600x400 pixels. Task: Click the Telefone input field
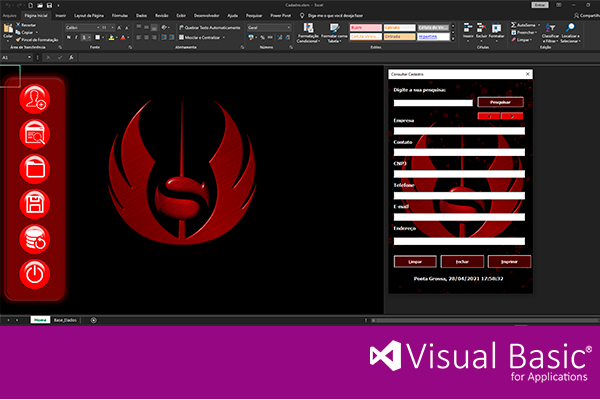coord(459,196)
